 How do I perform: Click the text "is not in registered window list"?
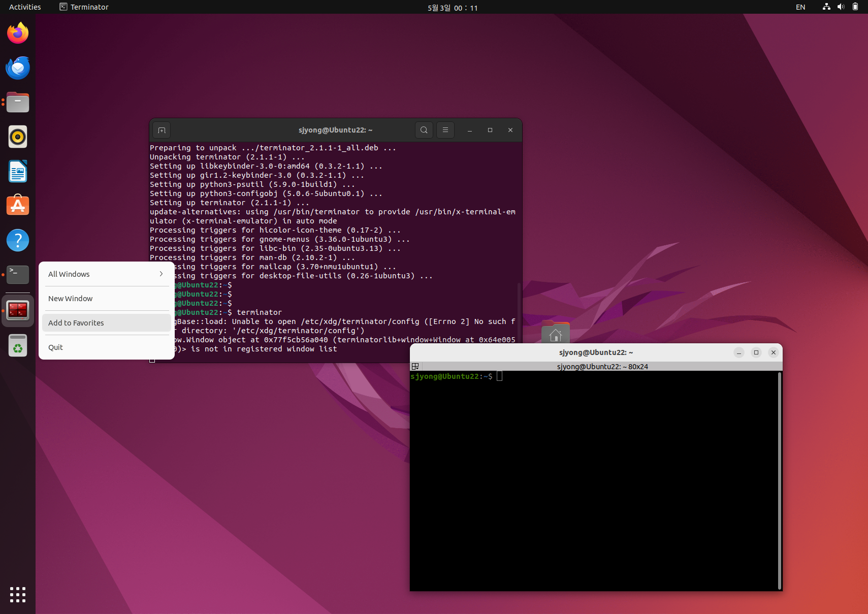(x=264, y=349)
